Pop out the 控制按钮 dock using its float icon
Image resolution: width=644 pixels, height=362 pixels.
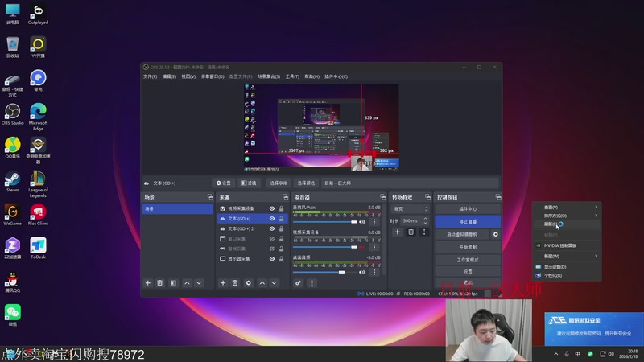pyautogui.click(x=498, y=197)
